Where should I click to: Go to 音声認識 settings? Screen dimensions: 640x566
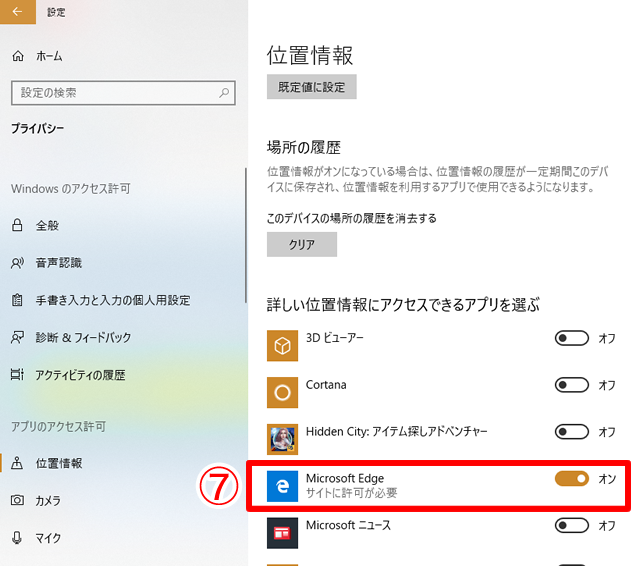(59, 263)
